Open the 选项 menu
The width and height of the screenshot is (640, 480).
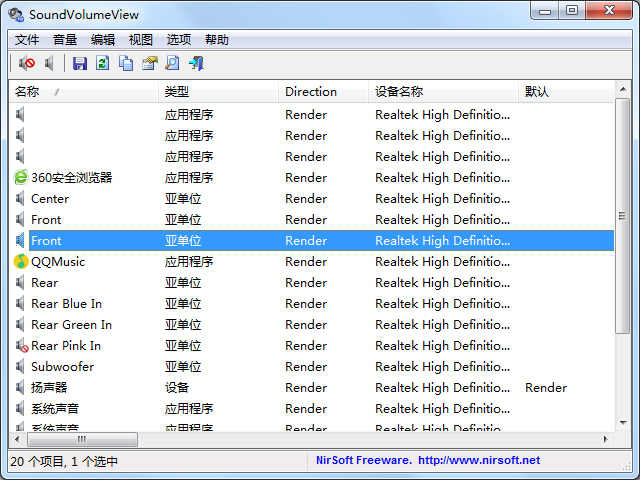coord(179,40)
